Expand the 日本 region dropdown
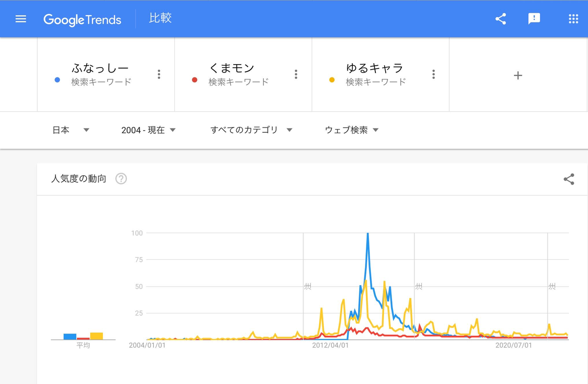 pos(71,130)
